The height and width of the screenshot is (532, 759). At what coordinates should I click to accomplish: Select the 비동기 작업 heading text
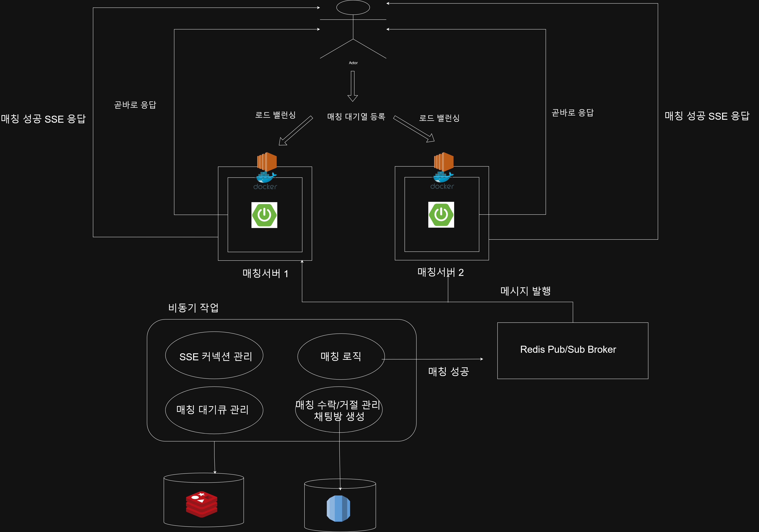[193, 308]
